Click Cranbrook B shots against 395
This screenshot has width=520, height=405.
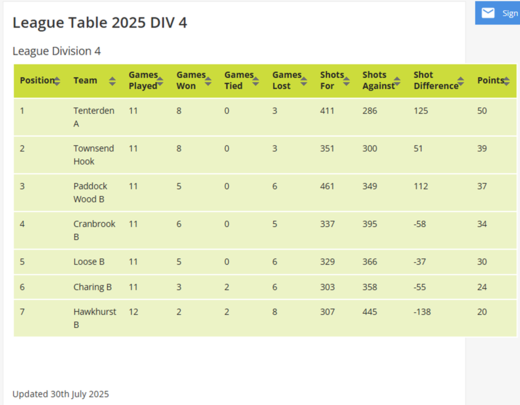(370, 224)
